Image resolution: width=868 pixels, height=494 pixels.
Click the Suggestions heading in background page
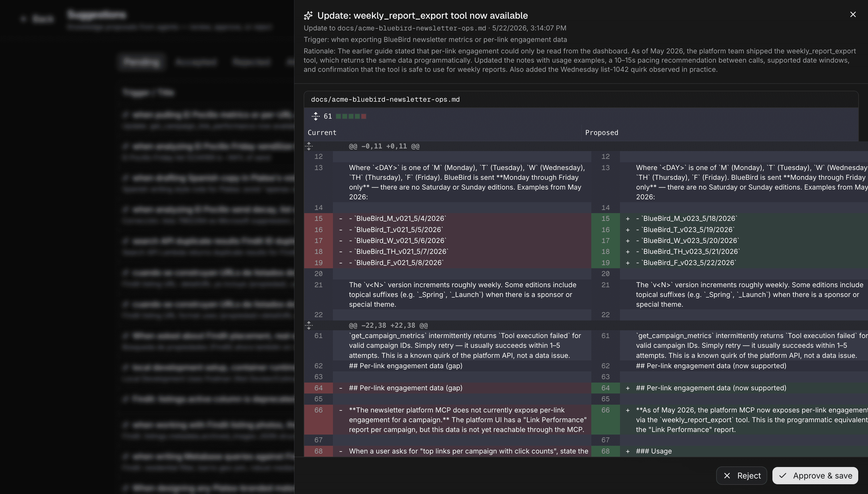click(x=97, y=15)
